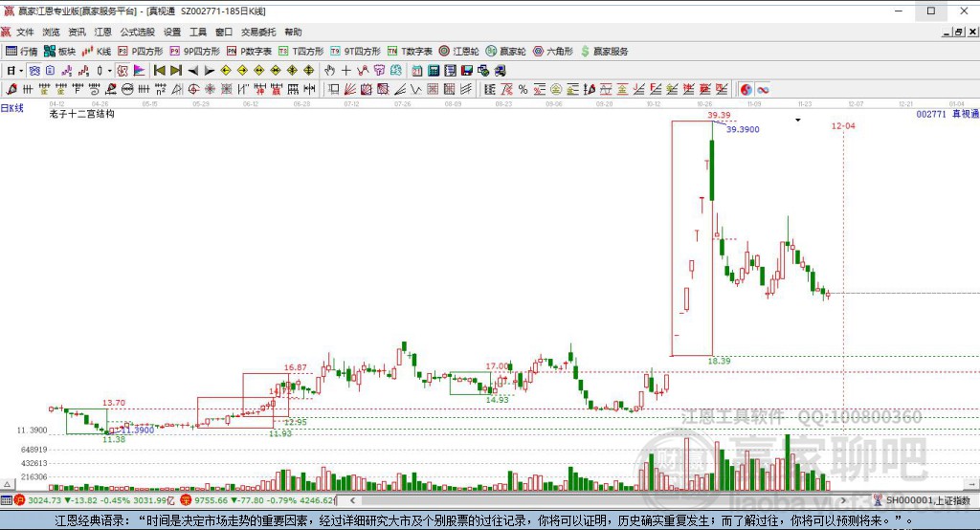The image size is (980, 530).
Task: Expand the volume panel triangle at bottom-left
Action: (x=7, y=484)
